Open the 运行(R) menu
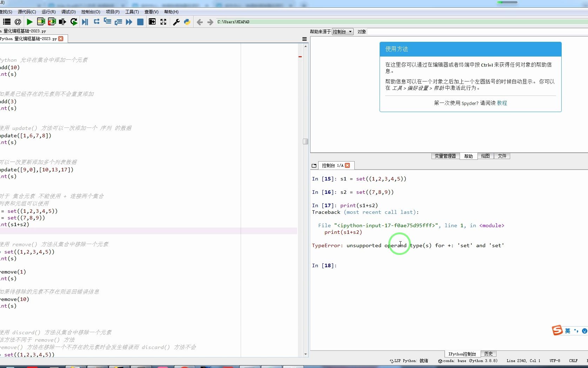The width and height of the screenshot is (588, 368). (48, 12)
